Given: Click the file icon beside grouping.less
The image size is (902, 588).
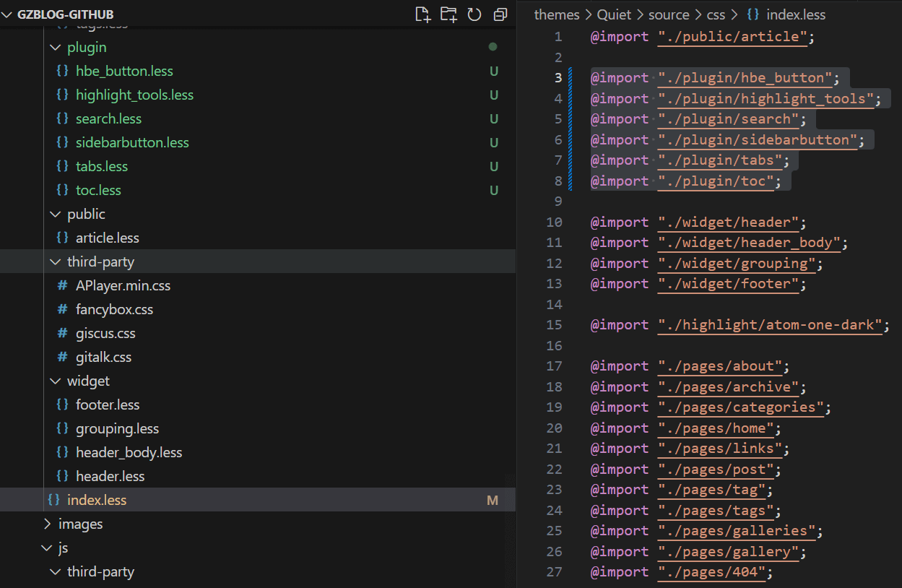Looking at the screenshot, I should 63,428.
